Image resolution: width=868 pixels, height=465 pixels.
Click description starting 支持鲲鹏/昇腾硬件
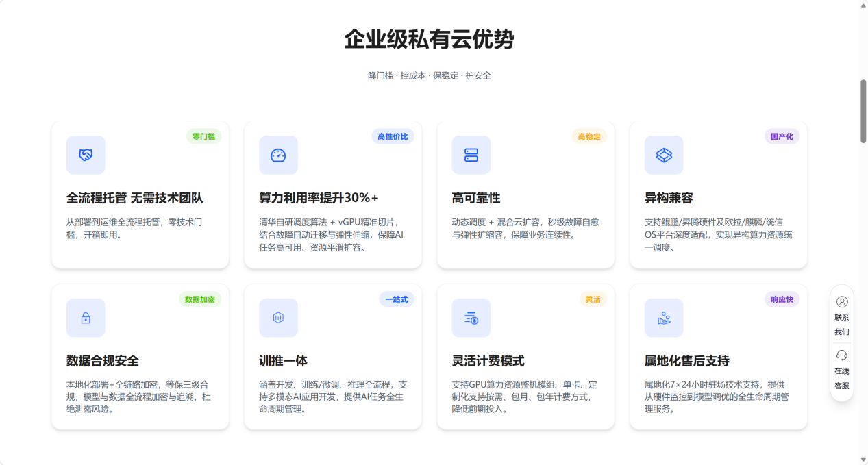coord(718,234)
